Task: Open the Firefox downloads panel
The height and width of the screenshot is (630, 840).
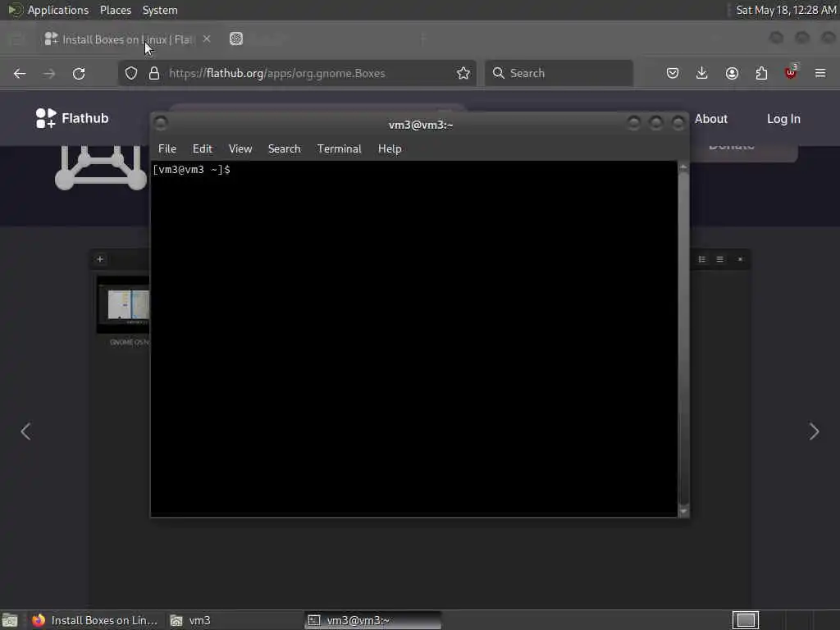Action: coord(702,73)
